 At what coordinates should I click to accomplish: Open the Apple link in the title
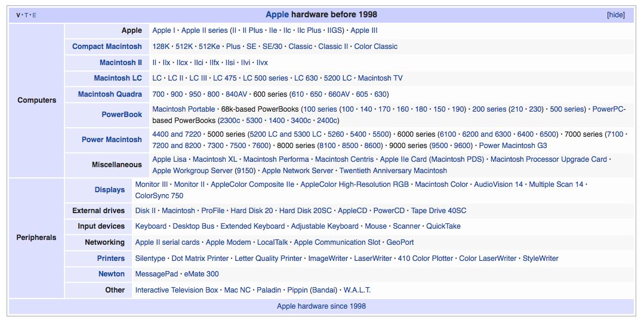pos(277,15)
